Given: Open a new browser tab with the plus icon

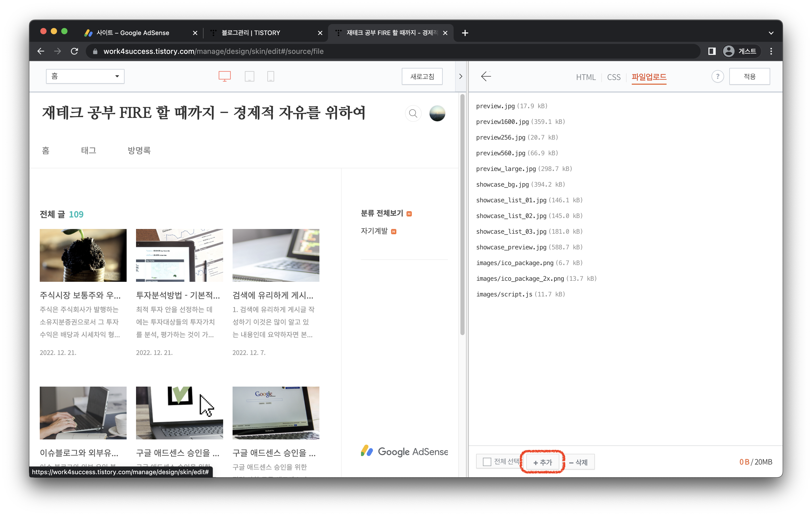Looking at the screenshot, I should [465, 33].
